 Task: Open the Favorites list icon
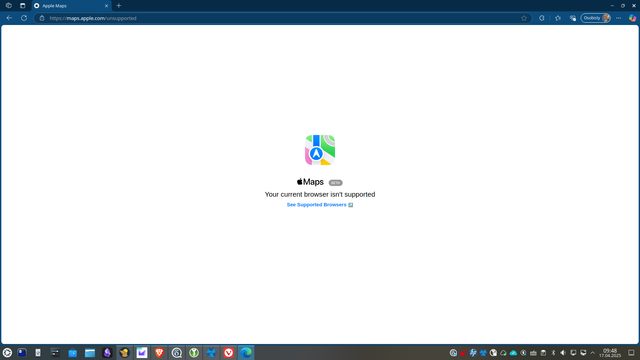tap(558, 18)
